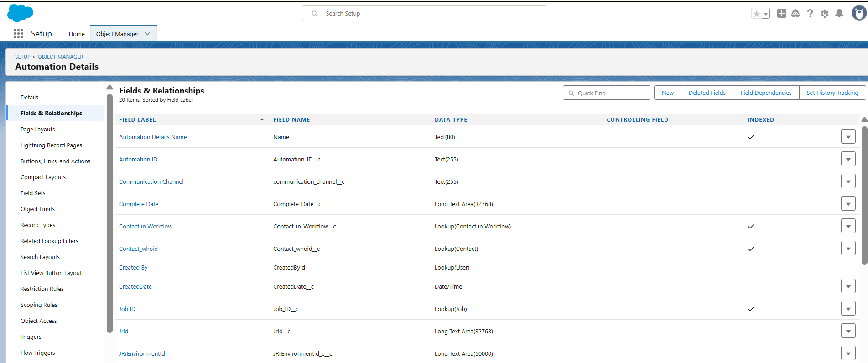Image resolution: width=868 pixels, height=363 pixels.
Task: Open the App Launcher grid icon
Action: click(x=18, y=33)
